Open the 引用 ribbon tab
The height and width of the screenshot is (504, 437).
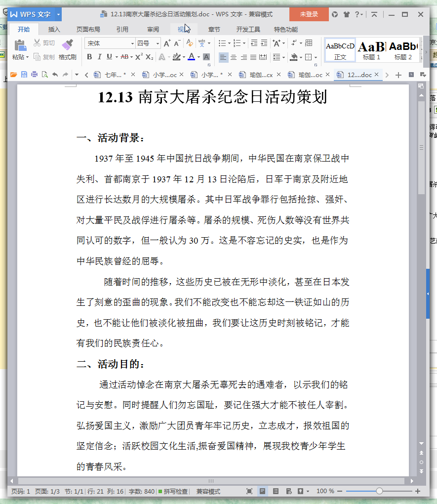122,30
